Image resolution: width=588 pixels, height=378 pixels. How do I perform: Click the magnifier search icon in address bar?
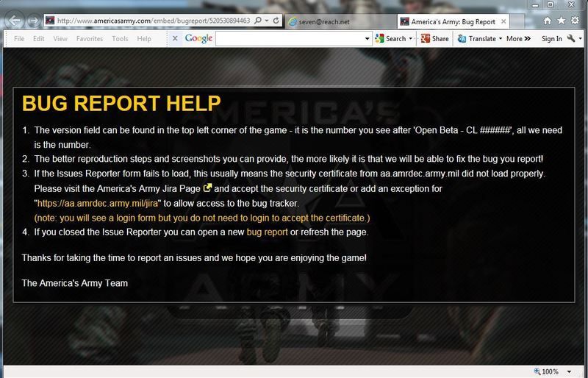point(258,21)
